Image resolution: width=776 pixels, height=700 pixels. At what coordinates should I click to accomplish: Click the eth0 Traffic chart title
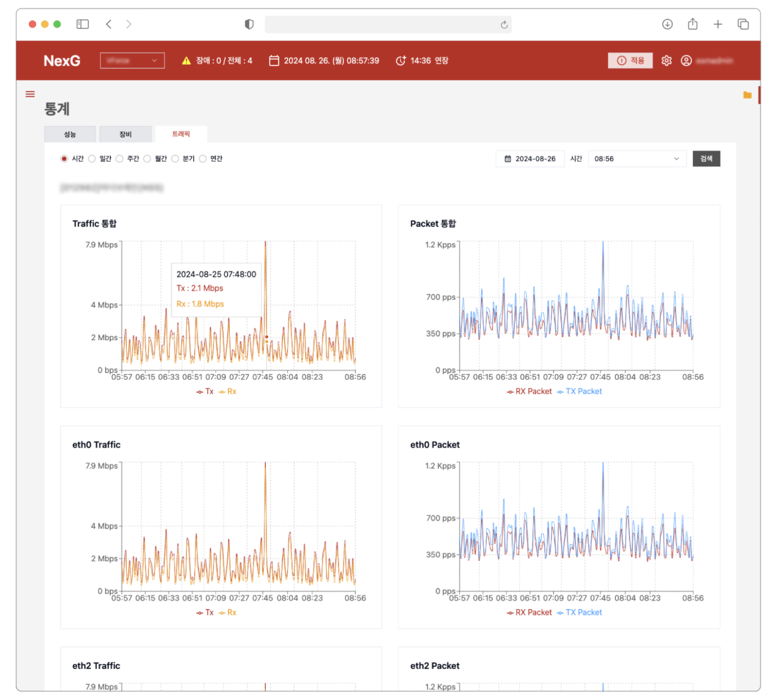[96, 445]
